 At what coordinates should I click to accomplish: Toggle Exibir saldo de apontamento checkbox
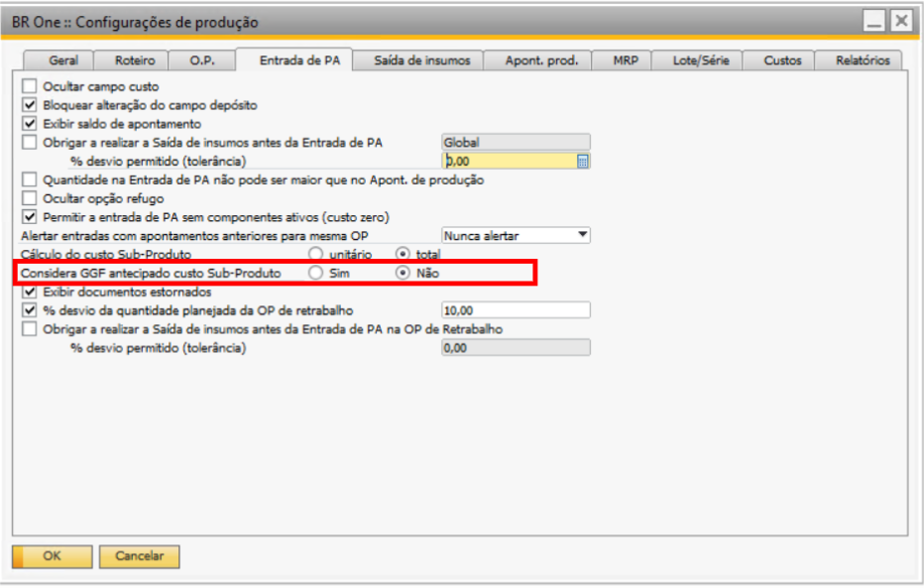30,124
